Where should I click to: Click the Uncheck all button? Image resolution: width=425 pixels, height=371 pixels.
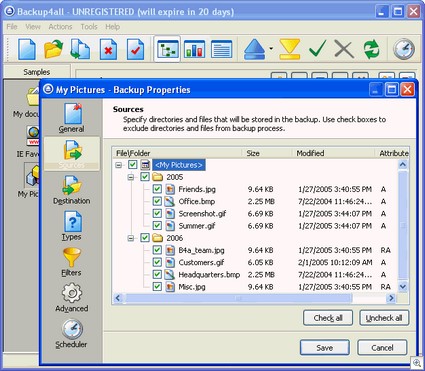384,318
